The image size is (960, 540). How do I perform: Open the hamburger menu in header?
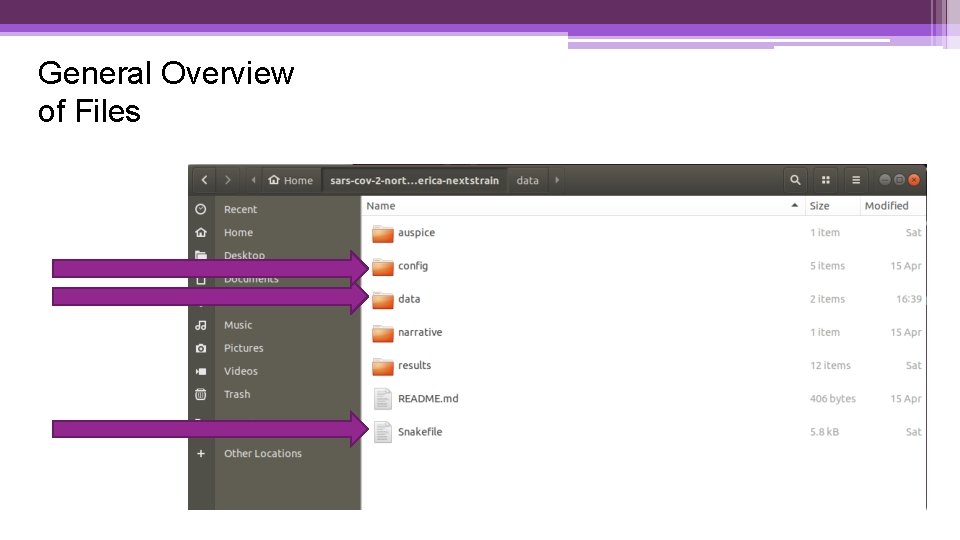coord(856,180)
